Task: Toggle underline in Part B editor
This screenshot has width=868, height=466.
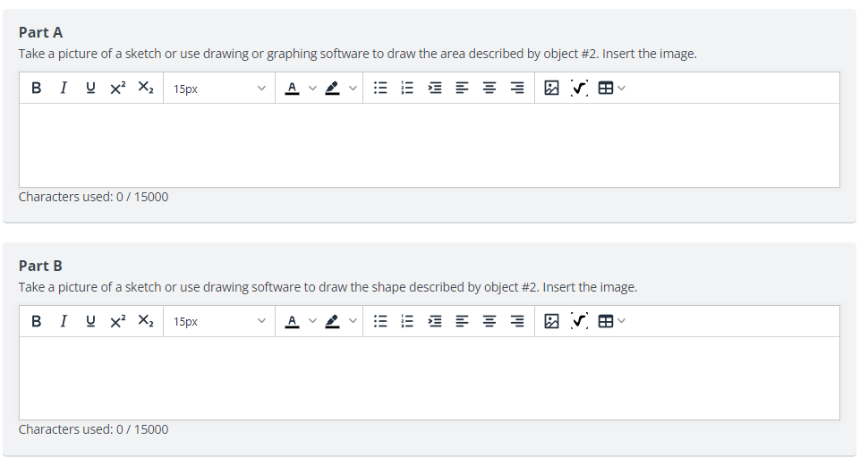Action: click(x=90, y=321)
